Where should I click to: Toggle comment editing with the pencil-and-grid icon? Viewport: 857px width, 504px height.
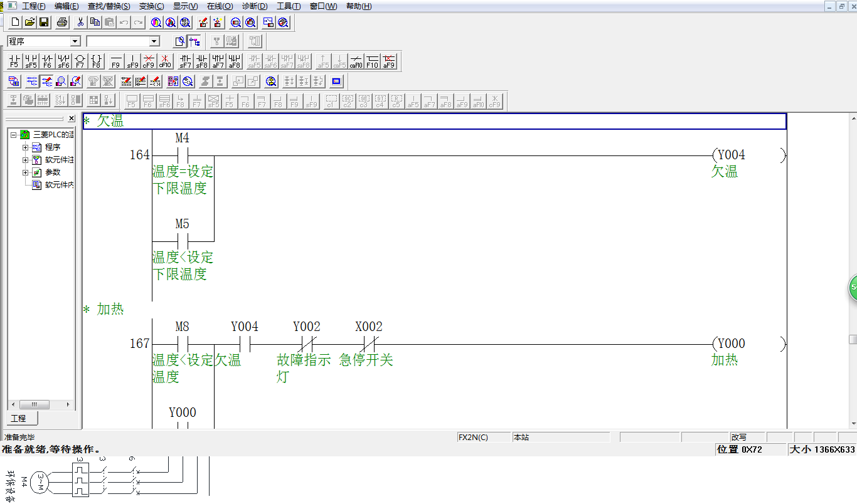[x=125, y=81]
